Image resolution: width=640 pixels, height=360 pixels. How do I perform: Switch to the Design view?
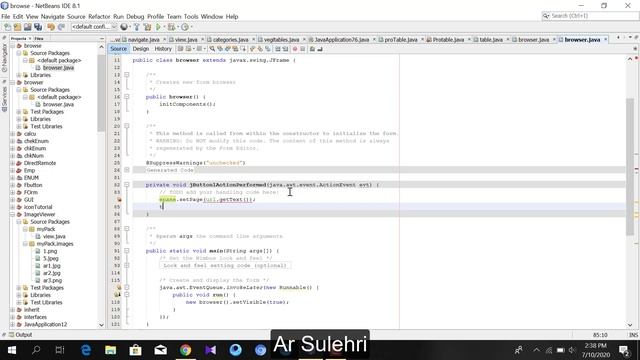click(x=141, y=49)
